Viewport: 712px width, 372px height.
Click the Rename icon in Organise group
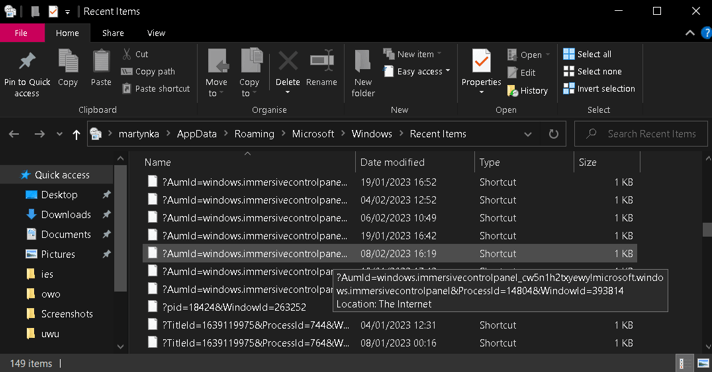321,61
